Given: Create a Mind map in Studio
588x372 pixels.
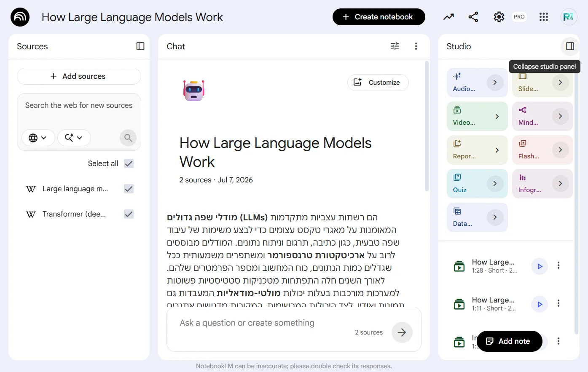Looking at the screenshot, I should [542, 116].
